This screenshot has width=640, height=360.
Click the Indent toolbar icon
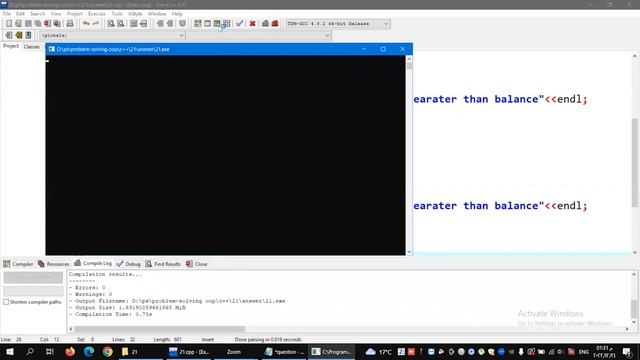coord(160,24)
